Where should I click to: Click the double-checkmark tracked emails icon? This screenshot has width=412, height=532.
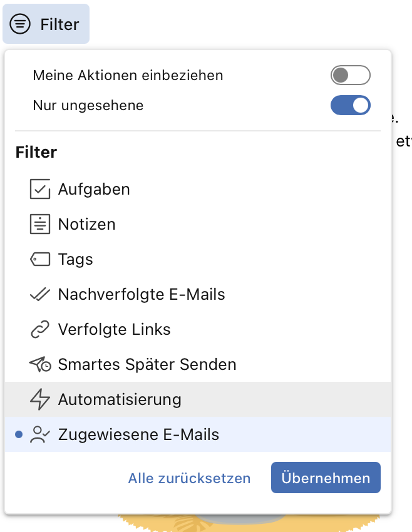tap(40, 294)
